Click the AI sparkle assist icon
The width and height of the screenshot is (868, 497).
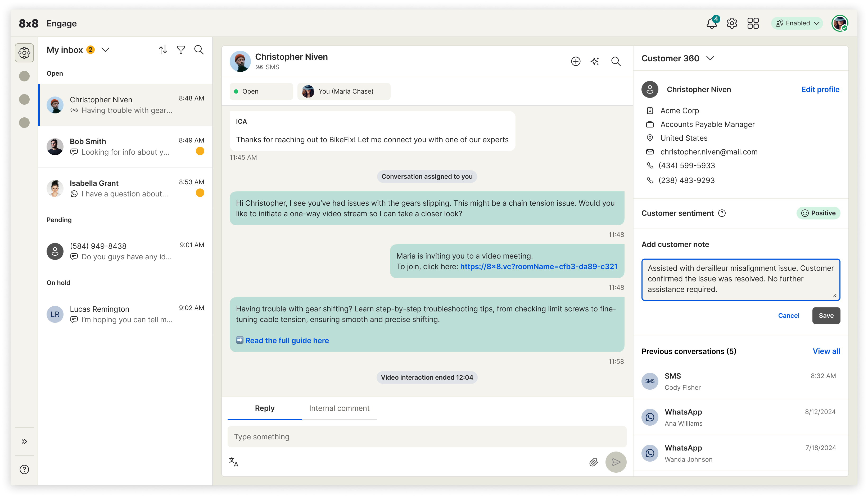point(595,61)
